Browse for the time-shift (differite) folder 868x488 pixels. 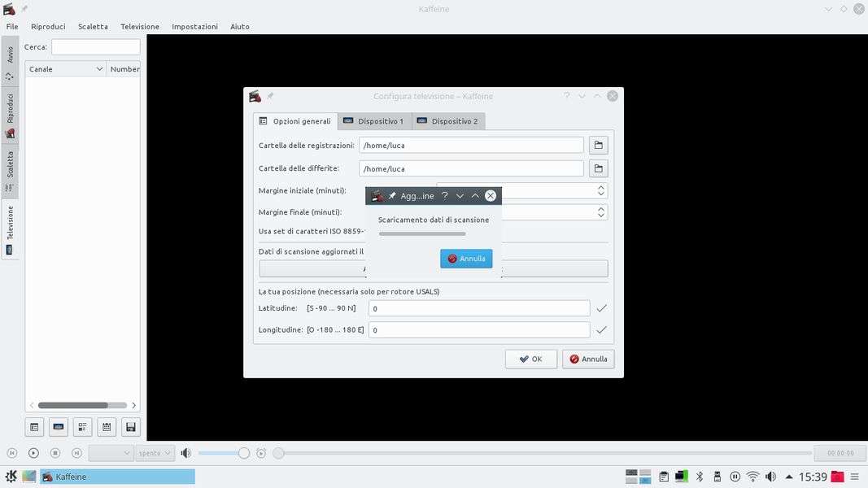(x=599, y=168)
